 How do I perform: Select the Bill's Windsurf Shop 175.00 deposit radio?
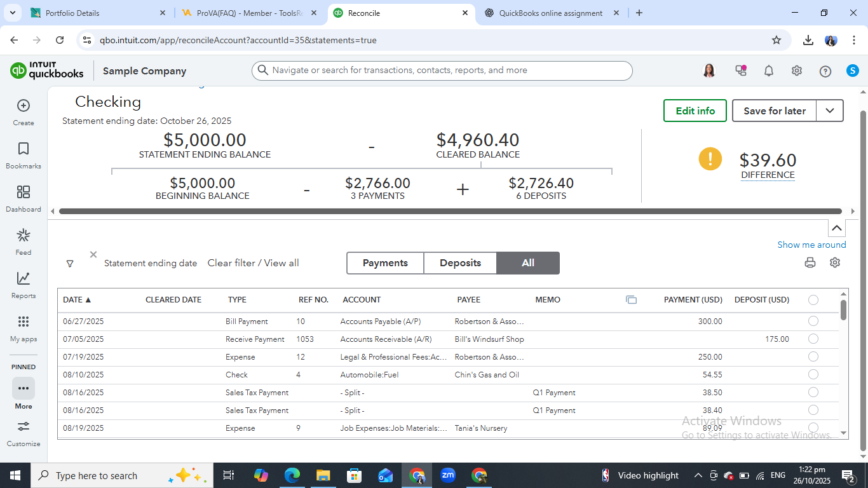[x=813, y=339]
